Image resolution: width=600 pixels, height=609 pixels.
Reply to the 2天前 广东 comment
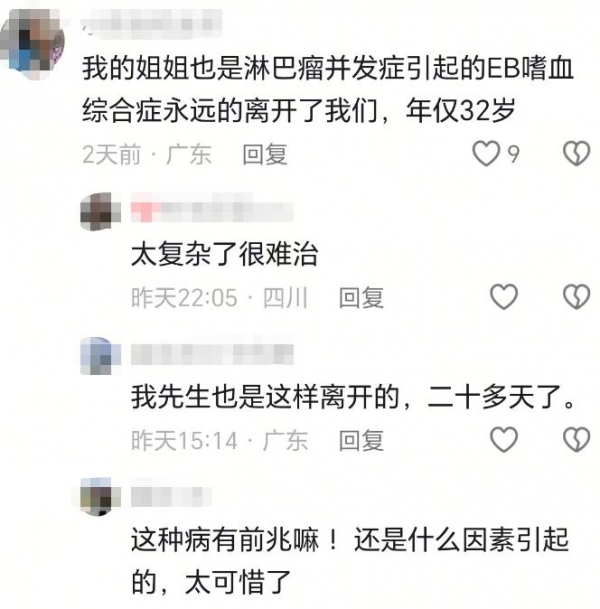265,154
